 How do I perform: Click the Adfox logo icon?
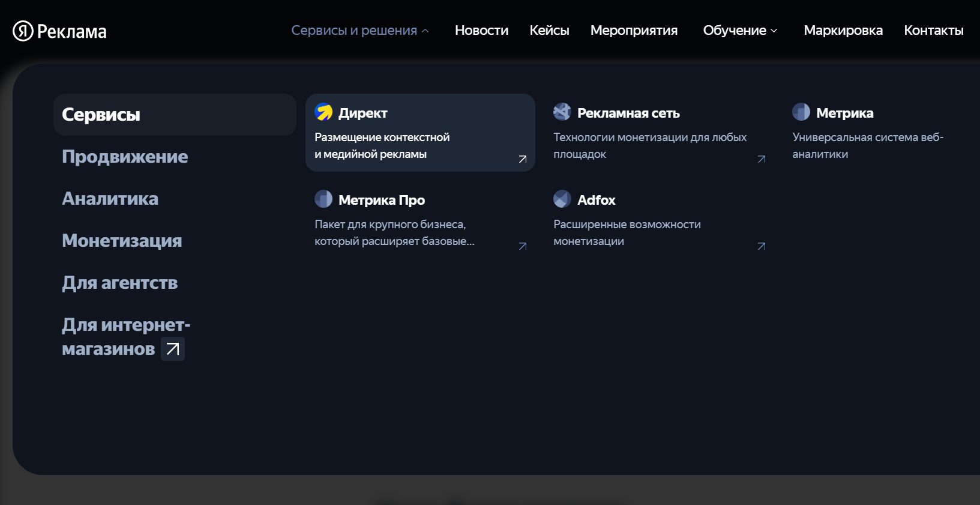(x=562, y=199)
